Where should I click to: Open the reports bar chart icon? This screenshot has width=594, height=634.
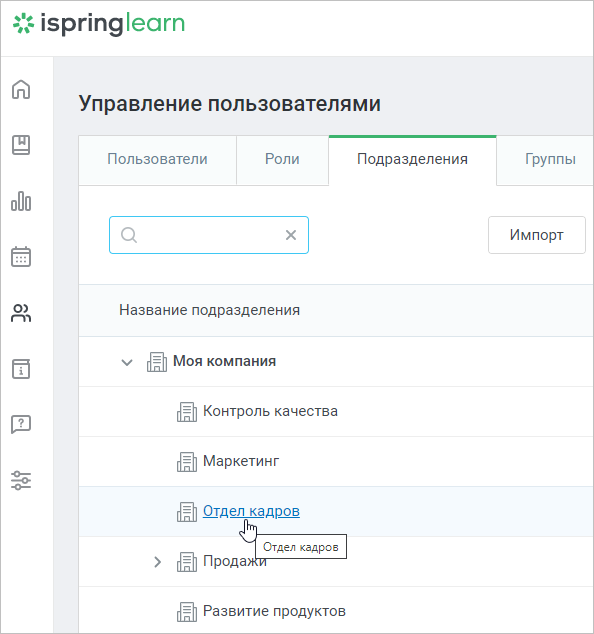pos(21,201)
